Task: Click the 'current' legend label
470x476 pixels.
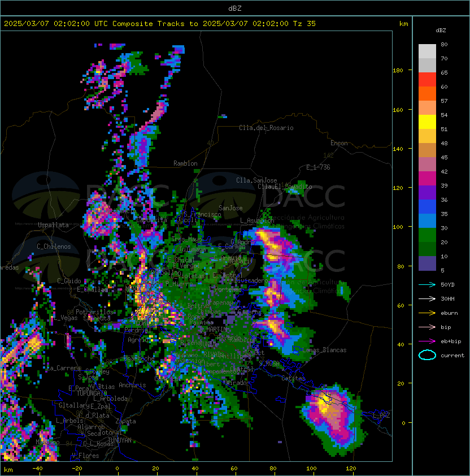Action: [x=452, y=356]
